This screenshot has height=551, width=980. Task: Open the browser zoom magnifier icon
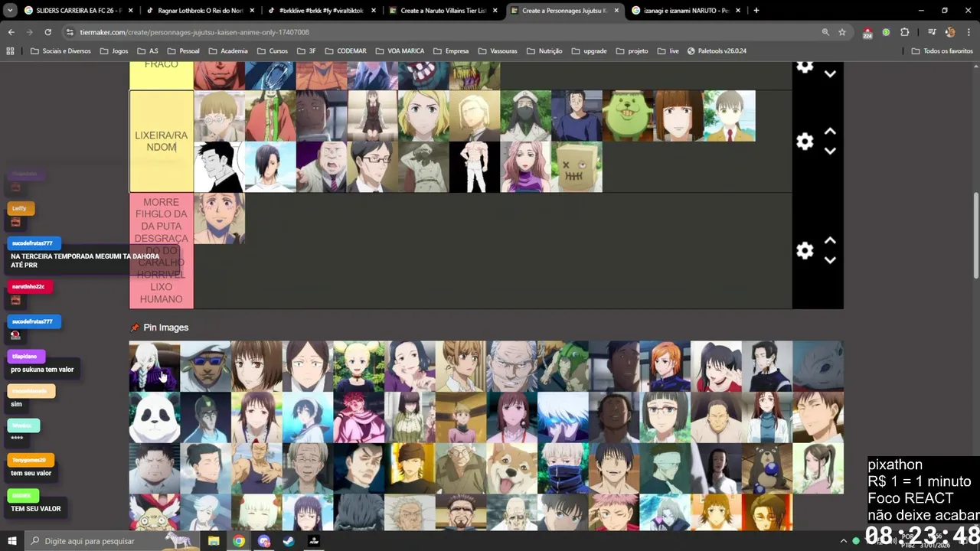825,32
